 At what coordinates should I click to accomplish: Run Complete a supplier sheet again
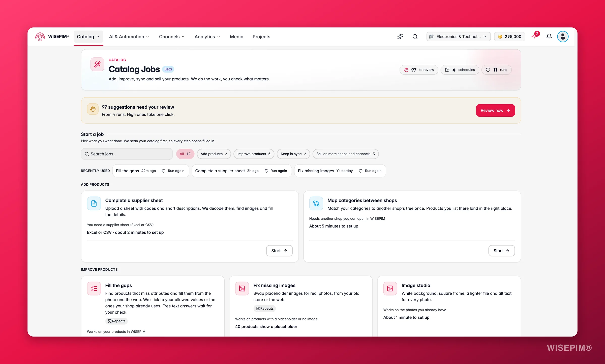pos(276,171)
